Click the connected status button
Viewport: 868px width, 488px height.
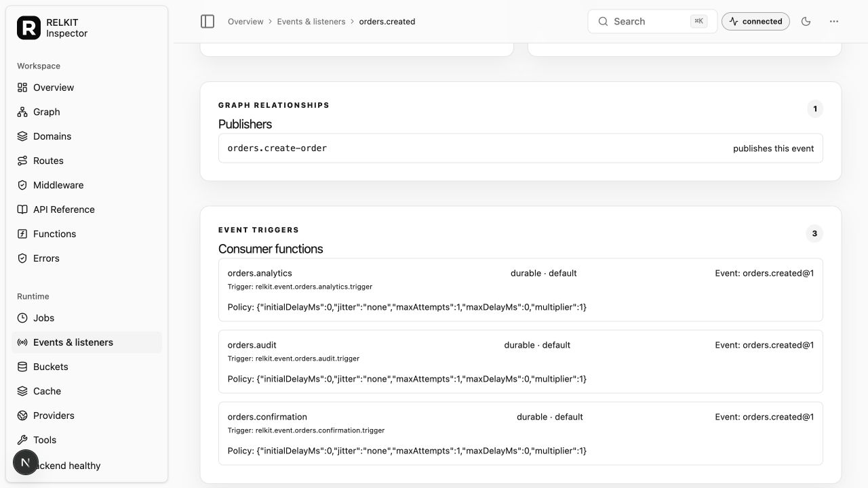pos(755,22)
